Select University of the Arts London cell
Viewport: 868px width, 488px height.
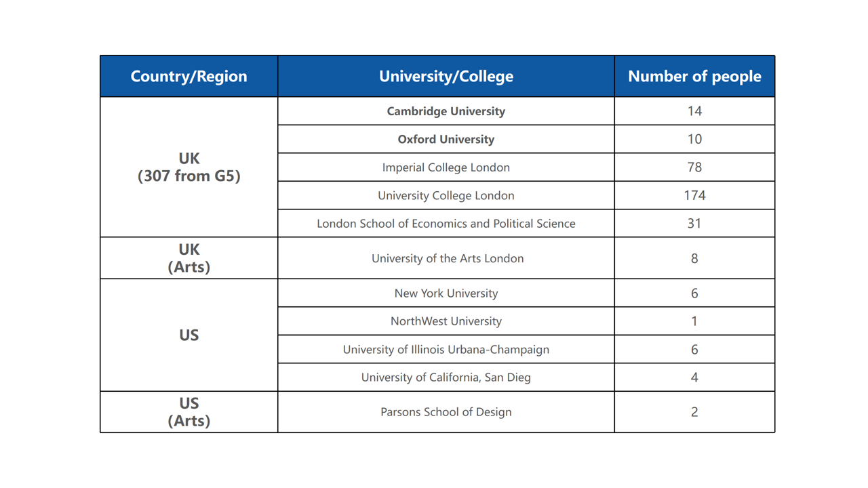(x=446, y=258)
